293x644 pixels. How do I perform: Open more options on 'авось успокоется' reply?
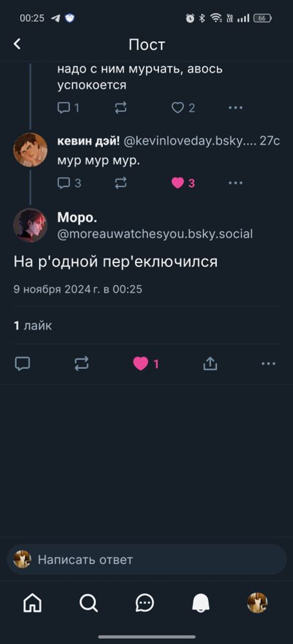coord(236,108)
